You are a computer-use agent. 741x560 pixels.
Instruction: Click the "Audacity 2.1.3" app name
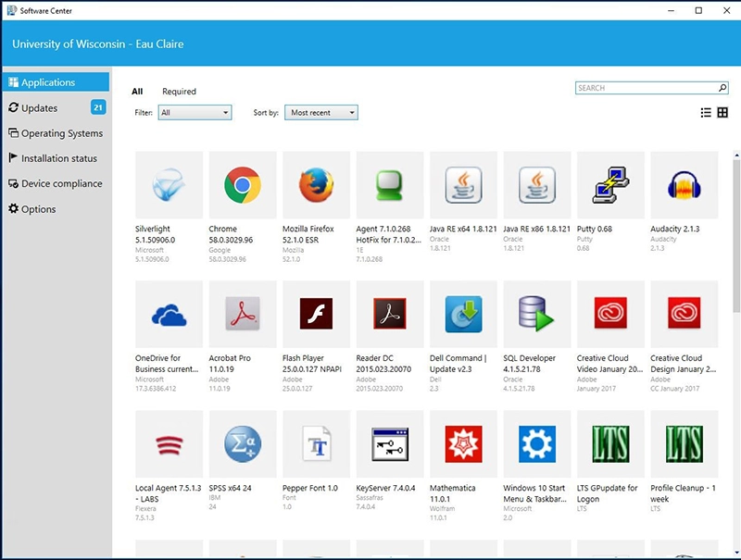(675, 229)
